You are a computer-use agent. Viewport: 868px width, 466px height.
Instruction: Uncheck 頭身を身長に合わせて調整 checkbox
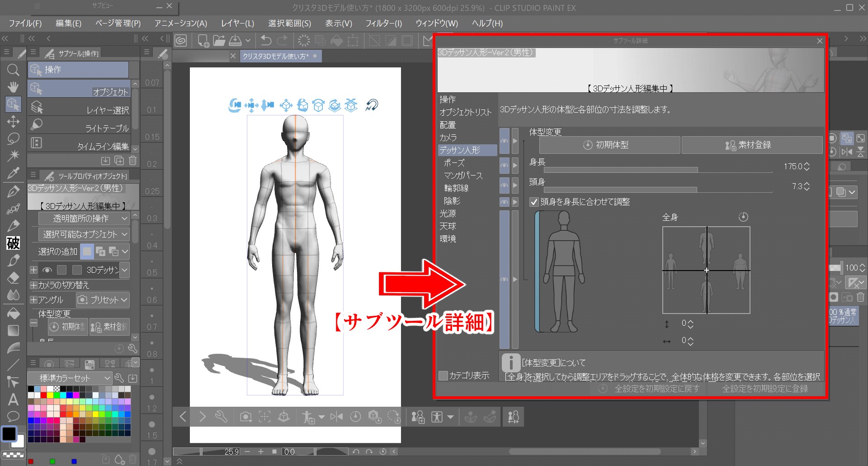(534, 202)
